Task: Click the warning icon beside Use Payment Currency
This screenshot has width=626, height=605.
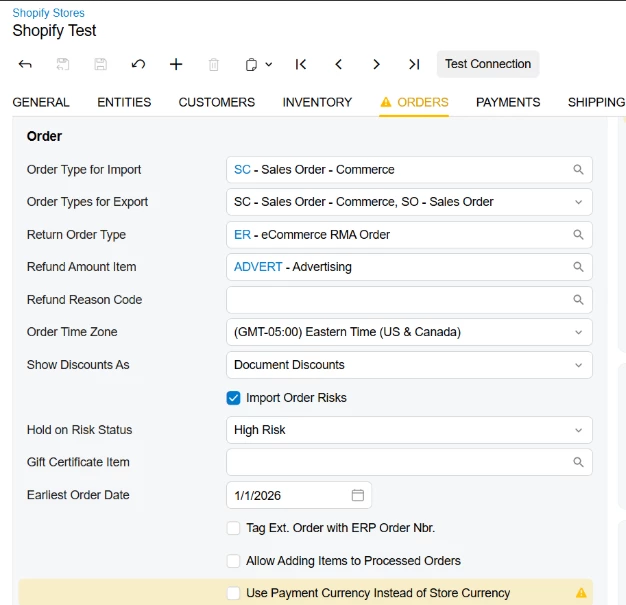Action: point(581,593)
